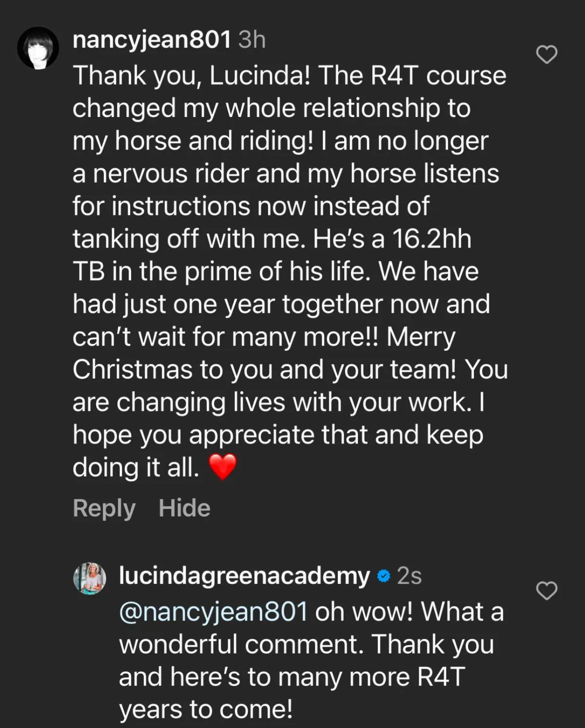This screenshot has height=728, width=585.
Task: Click the "doing it all." closing text
Action: click(136, 467)
